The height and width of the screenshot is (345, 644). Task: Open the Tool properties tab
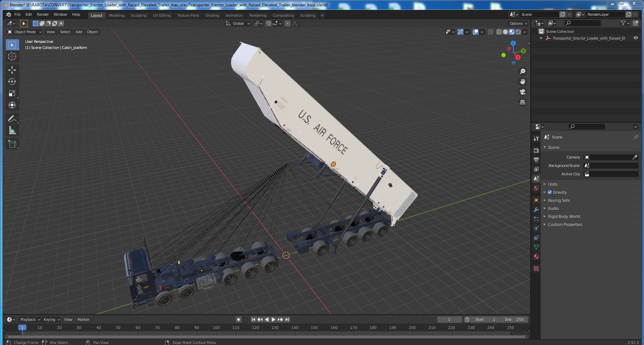point(536,138)
